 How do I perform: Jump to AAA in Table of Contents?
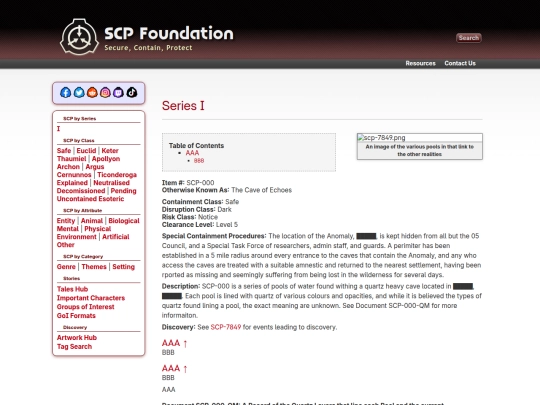click(192, 153)
